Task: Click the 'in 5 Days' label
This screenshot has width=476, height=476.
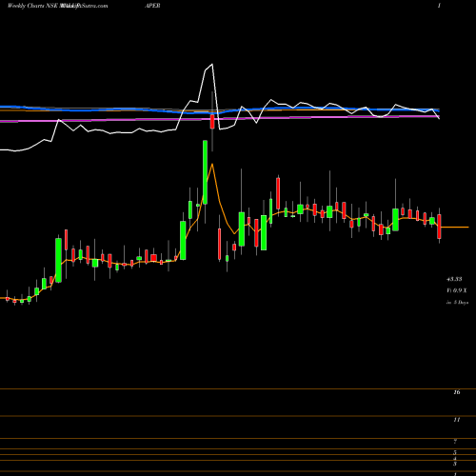Action: point(457,303)
